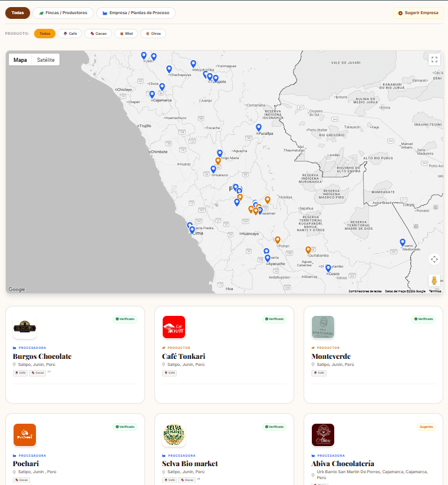Open the Café Tonkari logo thumbnail

[174, 327]
